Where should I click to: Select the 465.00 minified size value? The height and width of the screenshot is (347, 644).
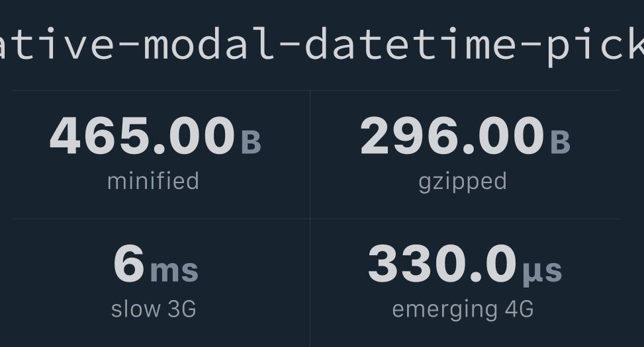[142, 136]
